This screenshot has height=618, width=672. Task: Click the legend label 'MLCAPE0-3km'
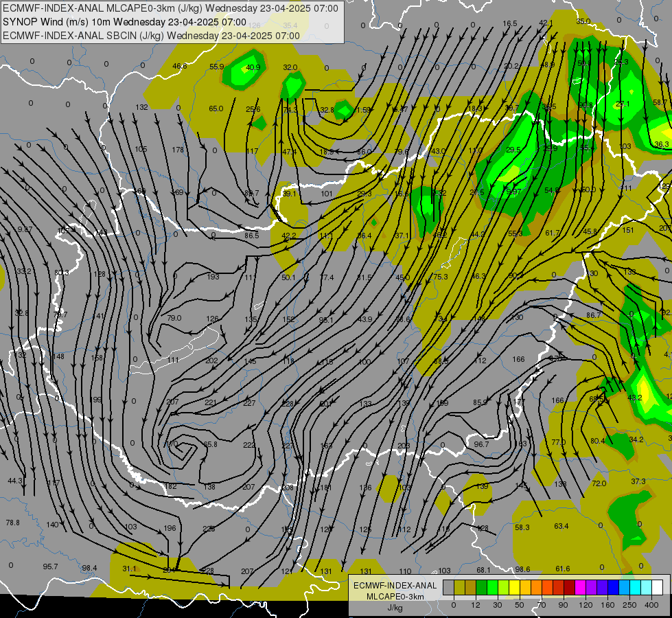tap(395, 597)
